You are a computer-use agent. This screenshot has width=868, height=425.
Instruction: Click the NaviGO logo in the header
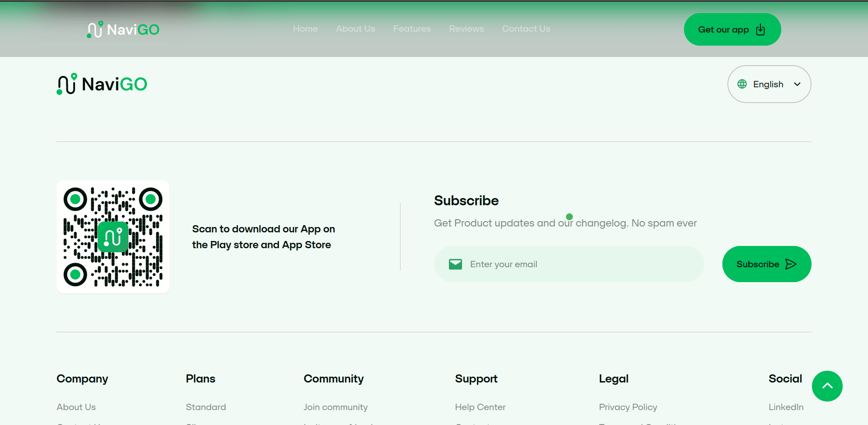click(x=123, y=29)
